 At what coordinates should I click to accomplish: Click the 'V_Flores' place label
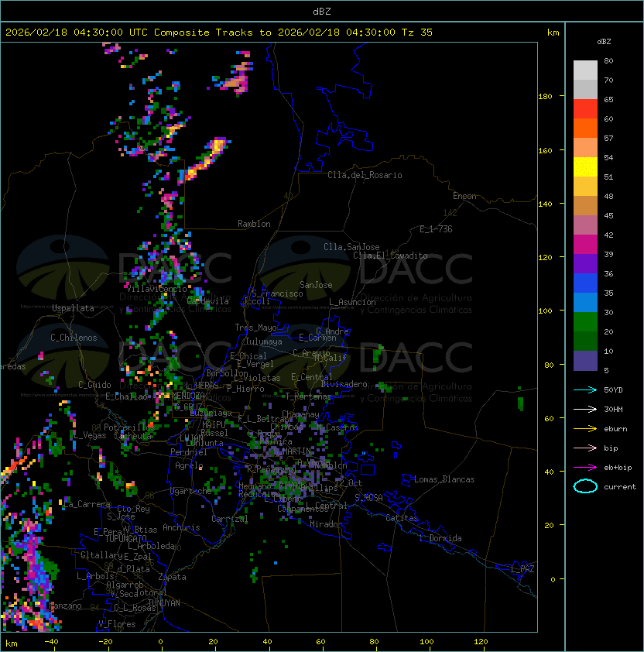[x=117, y=624]
